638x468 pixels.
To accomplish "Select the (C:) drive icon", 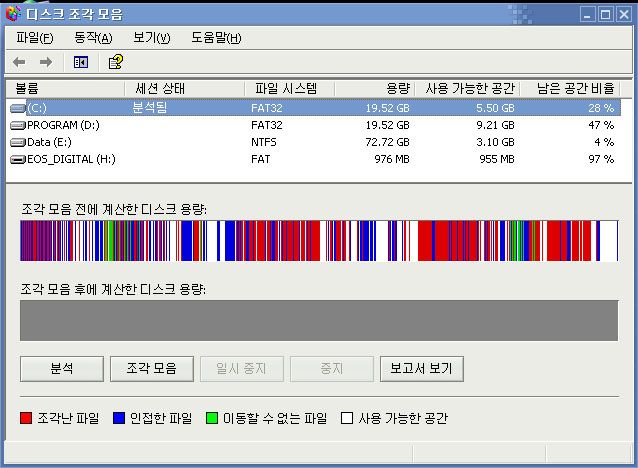I will click(x=17, y=108).
